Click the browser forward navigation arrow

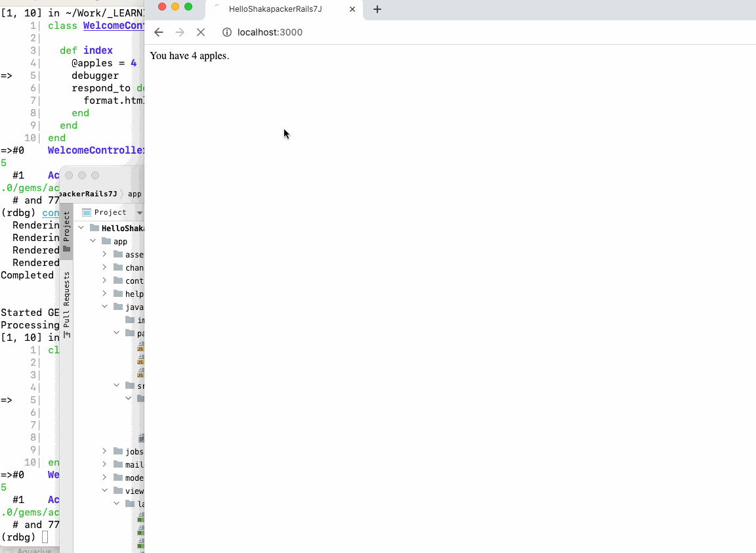click(179, 32)
